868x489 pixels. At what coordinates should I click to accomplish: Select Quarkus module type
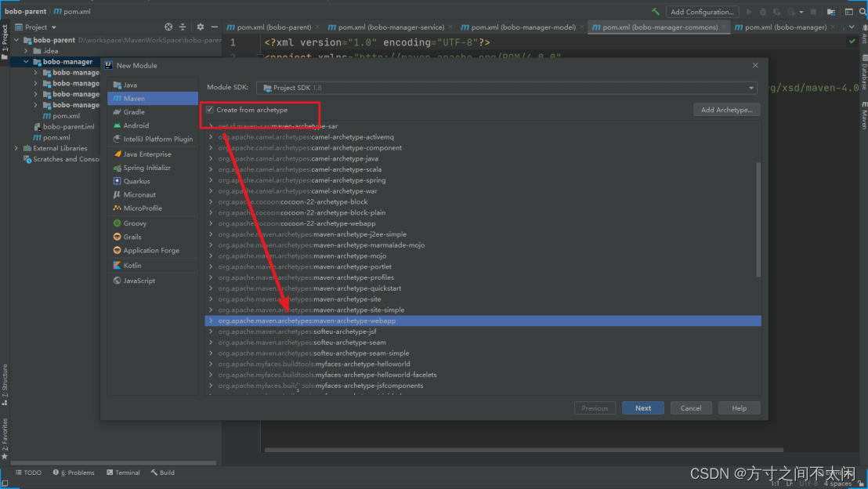153,181
